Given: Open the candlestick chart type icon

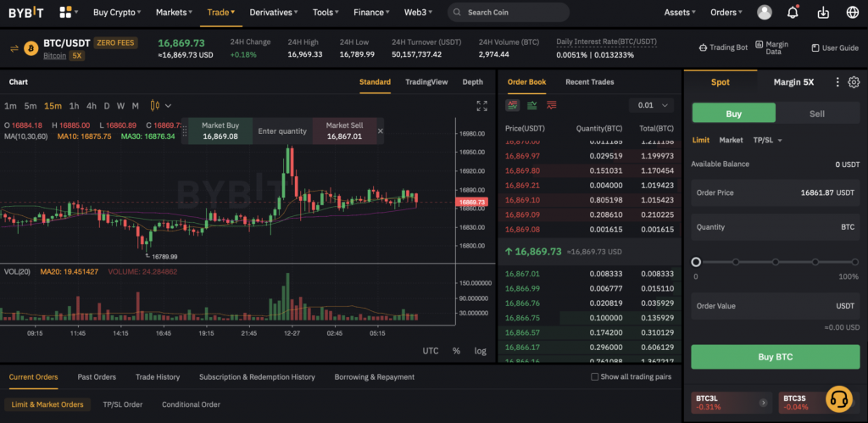Looking at the screenshot, I should click(x=154, y=105).
